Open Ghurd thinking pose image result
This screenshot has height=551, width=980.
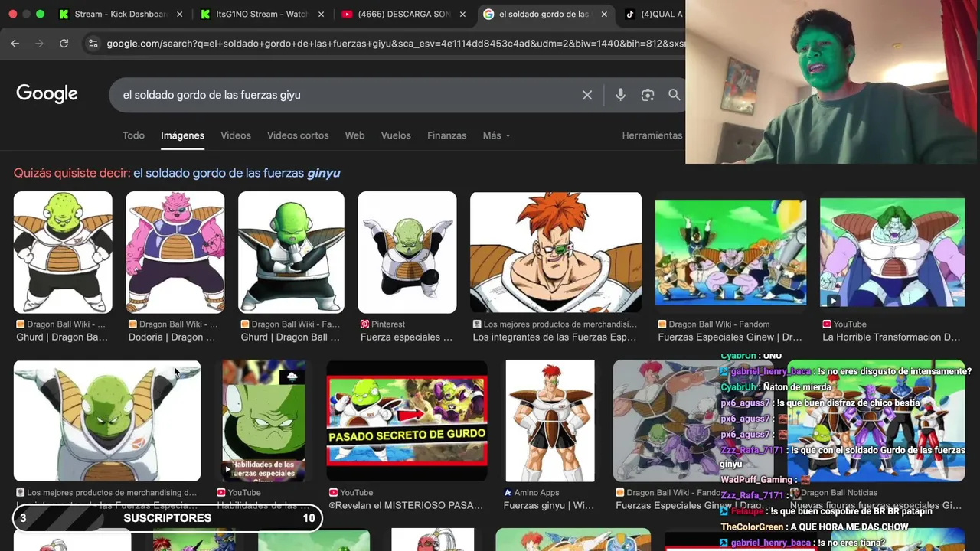(291, 253)
